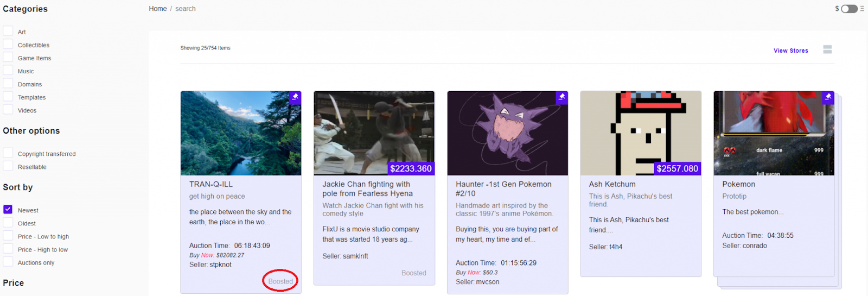The image size is (868, 296).
Task: Enable Auctions only filter
Action: [8, 261]
